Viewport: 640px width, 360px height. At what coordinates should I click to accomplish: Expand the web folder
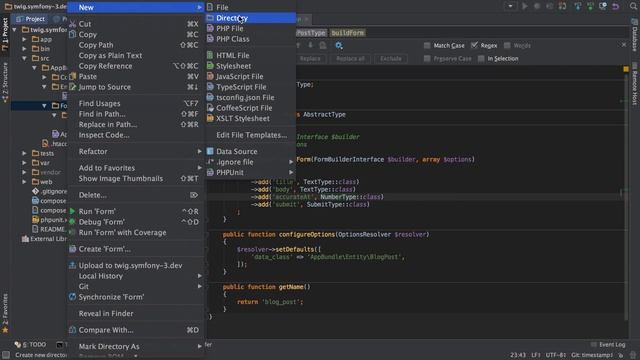[x=24, y=182]
